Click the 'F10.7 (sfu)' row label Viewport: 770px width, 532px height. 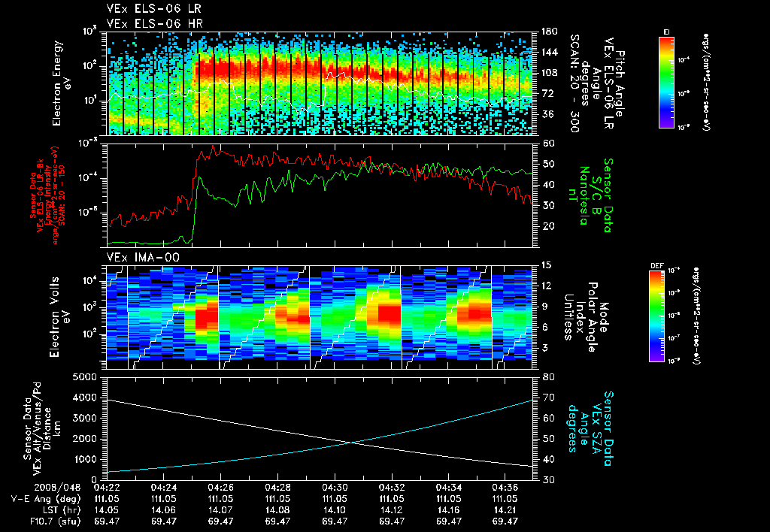coord(53,521)
